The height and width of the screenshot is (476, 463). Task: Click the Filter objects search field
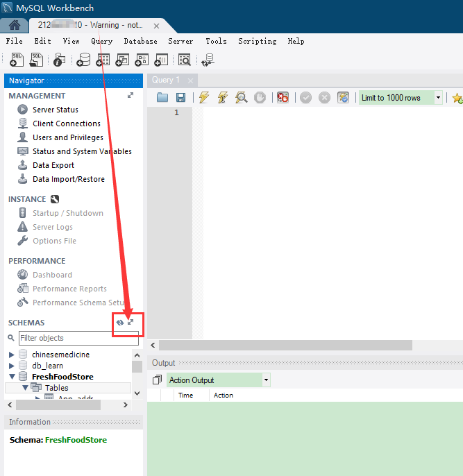[78, 338]
